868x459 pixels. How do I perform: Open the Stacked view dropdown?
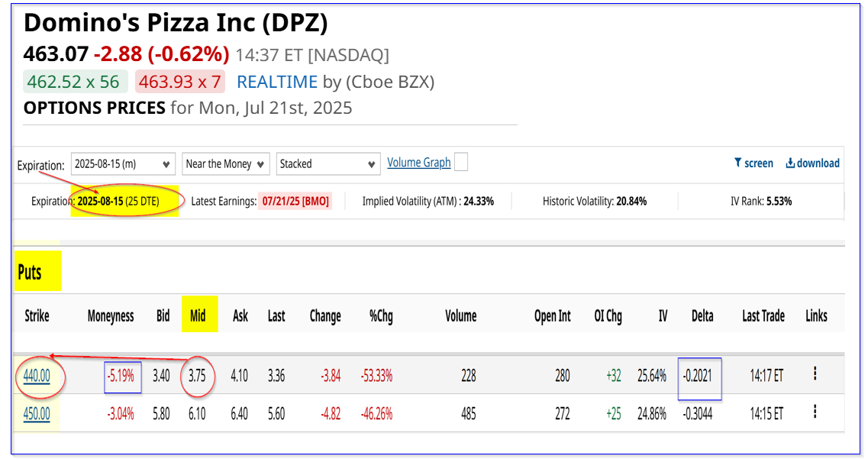click(x=328, y=164)
